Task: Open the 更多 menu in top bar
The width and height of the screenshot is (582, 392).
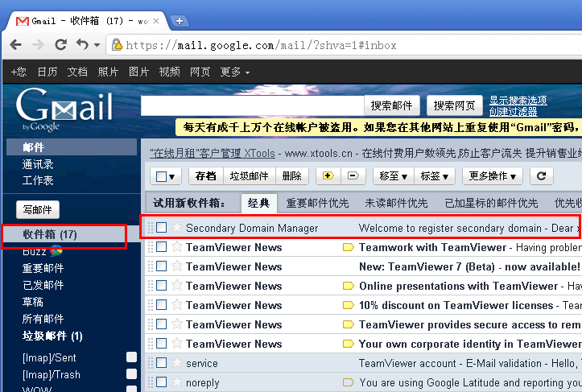Action: (x=235, y=72)
